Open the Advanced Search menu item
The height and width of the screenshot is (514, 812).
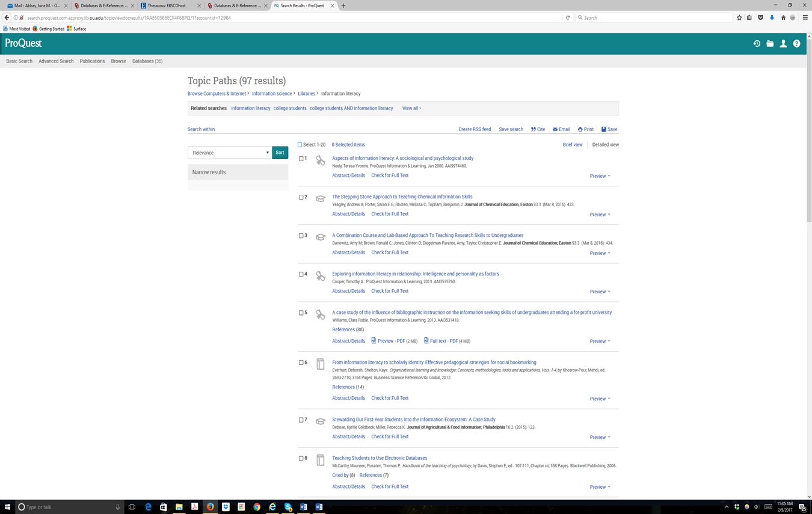[56, 61]
